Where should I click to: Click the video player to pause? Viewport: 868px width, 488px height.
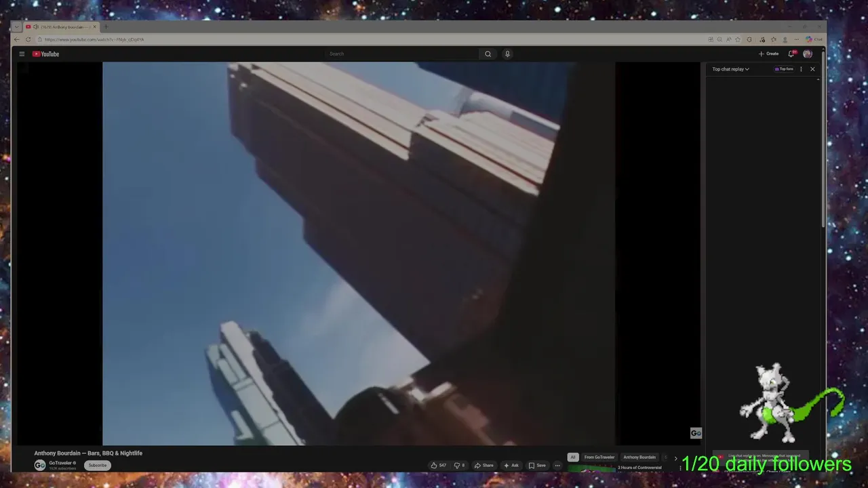358,253
